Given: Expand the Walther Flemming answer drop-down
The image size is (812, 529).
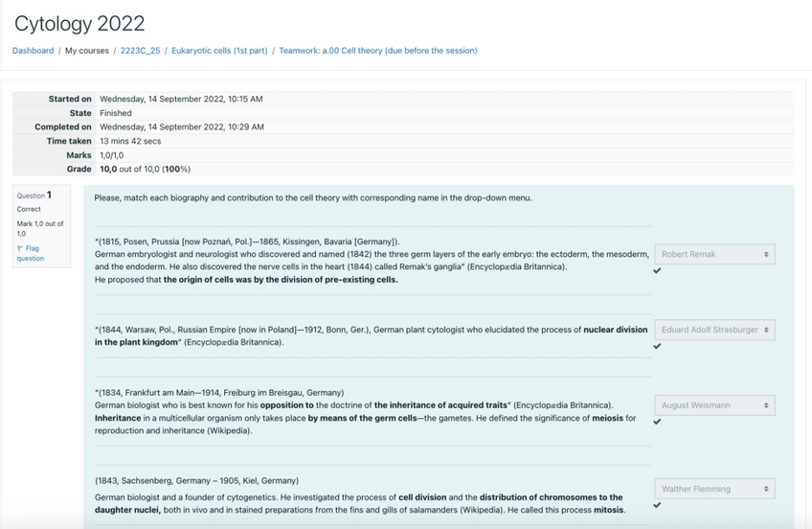Looking at the screenshot, I should 713,489.
